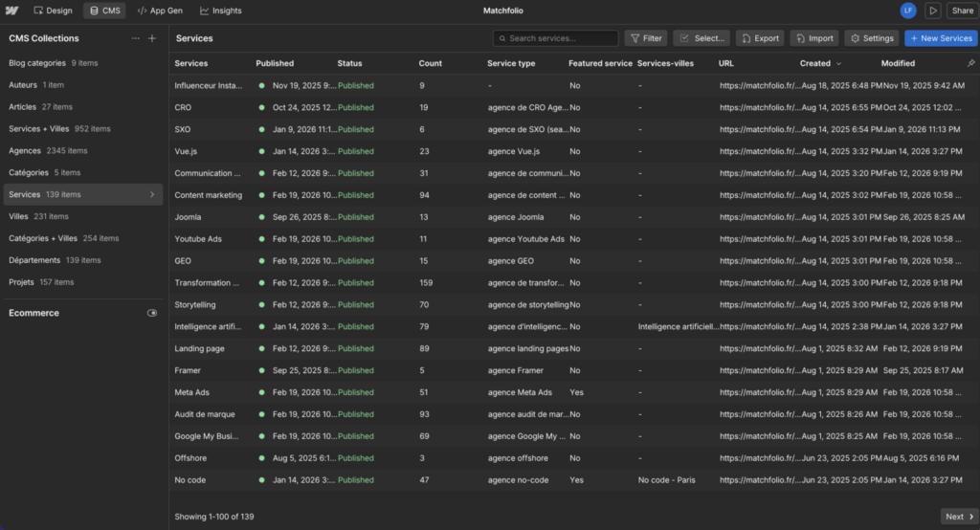Viewport: 980px width, 530px height.
Task: Click the green status dot for Joomla
Action: (261, 217)
